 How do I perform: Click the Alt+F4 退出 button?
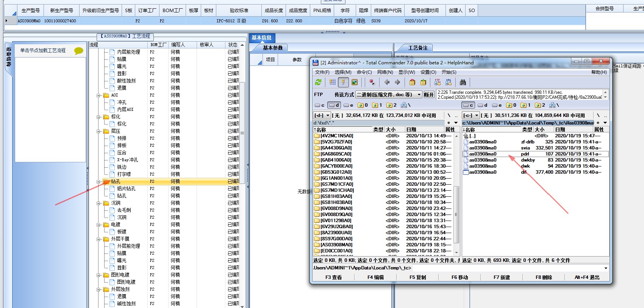[x=587, y=277]
